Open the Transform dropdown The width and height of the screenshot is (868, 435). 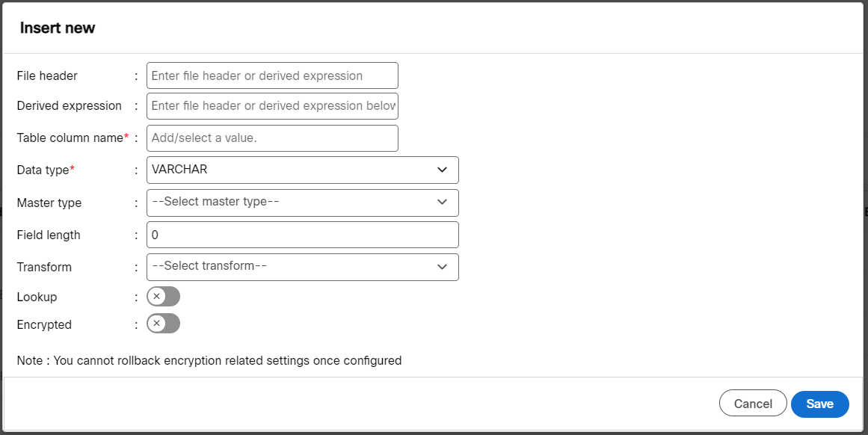(302, 267)
